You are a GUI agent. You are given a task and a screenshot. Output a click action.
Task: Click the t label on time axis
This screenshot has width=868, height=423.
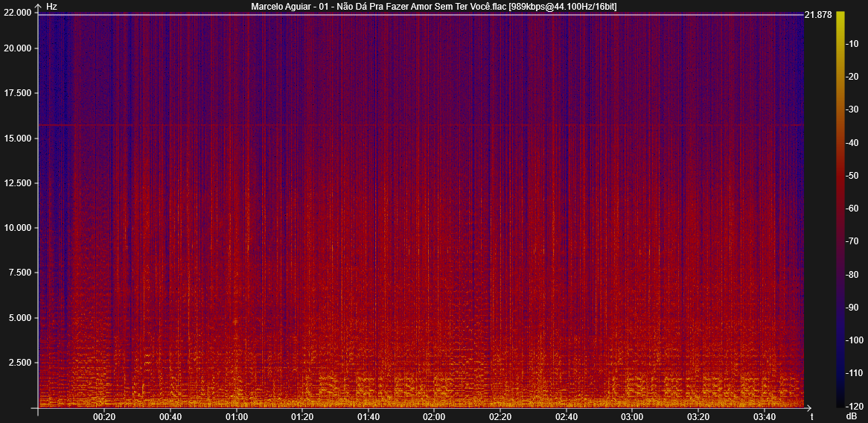point(811,416)
